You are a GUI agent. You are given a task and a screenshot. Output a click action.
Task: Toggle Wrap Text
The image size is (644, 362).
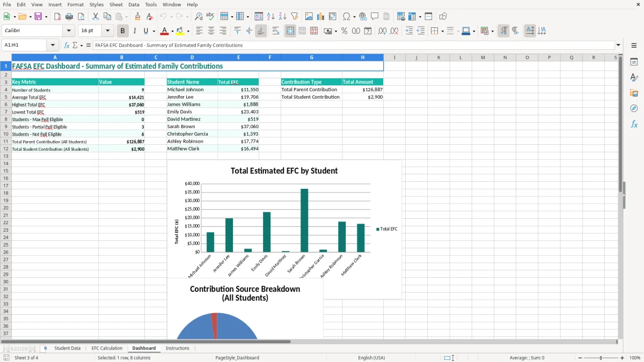276,31
